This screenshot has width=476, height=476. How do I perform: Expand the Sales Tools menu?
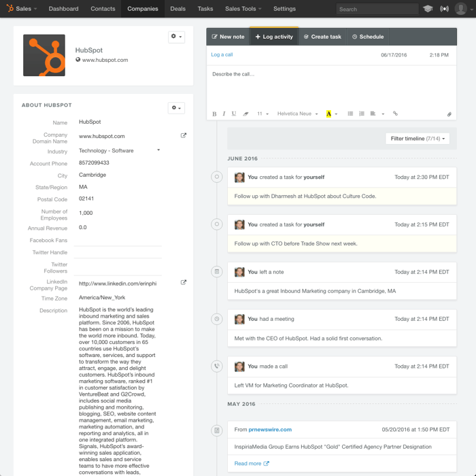click(x=243, y=9)
